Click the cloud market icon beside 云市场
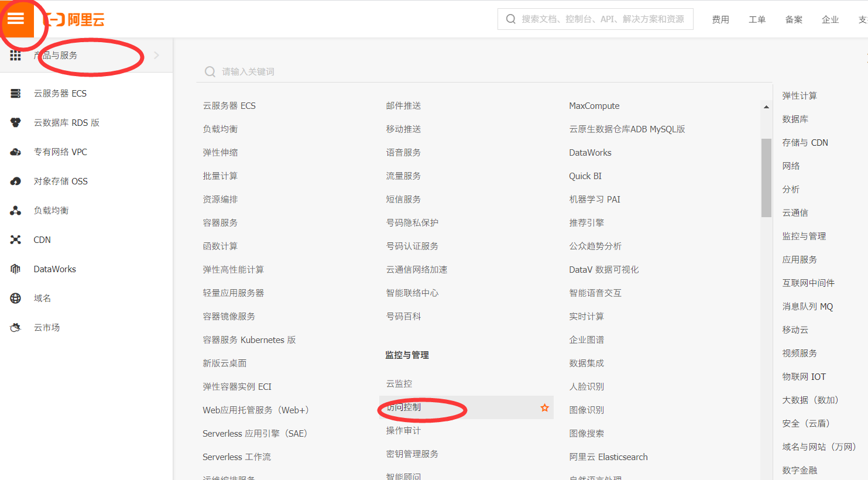868x480 pixels. (16, 328)
